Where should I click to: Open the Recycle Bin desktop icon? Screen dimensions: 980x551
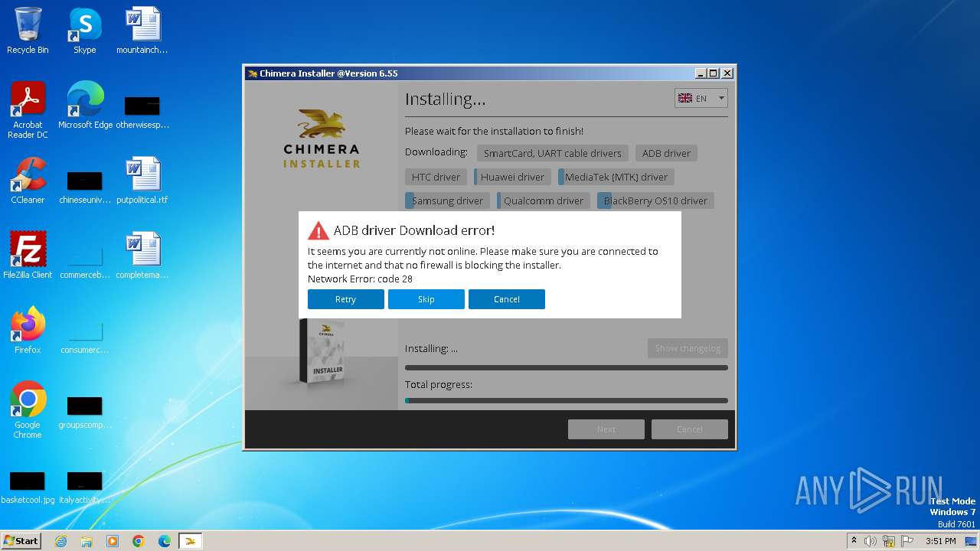(28, 31)
